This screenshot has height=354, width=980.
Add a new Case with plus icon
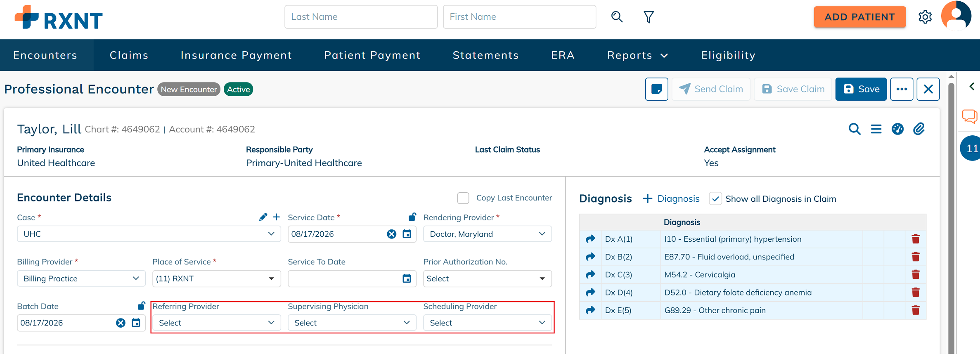coord(276,217)
